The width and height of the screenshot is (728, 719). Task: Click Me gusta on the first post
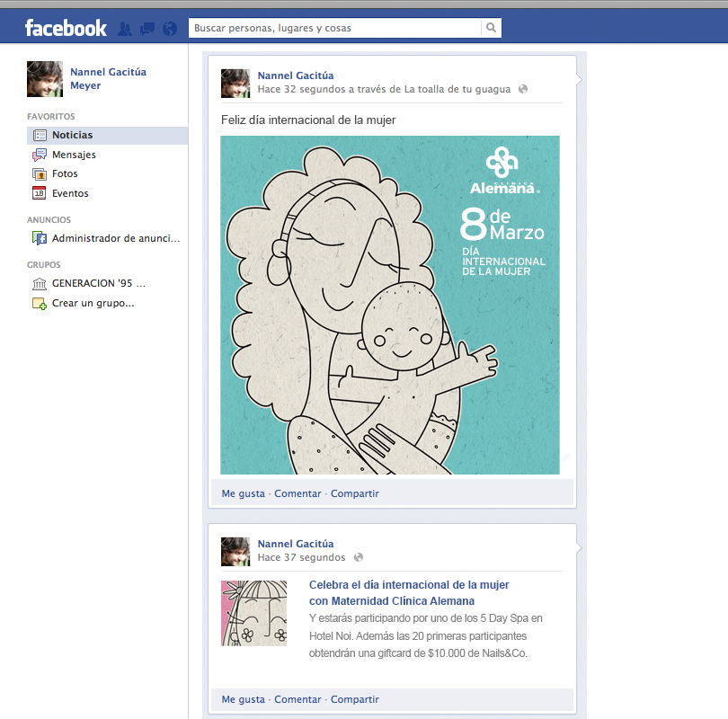243,493
